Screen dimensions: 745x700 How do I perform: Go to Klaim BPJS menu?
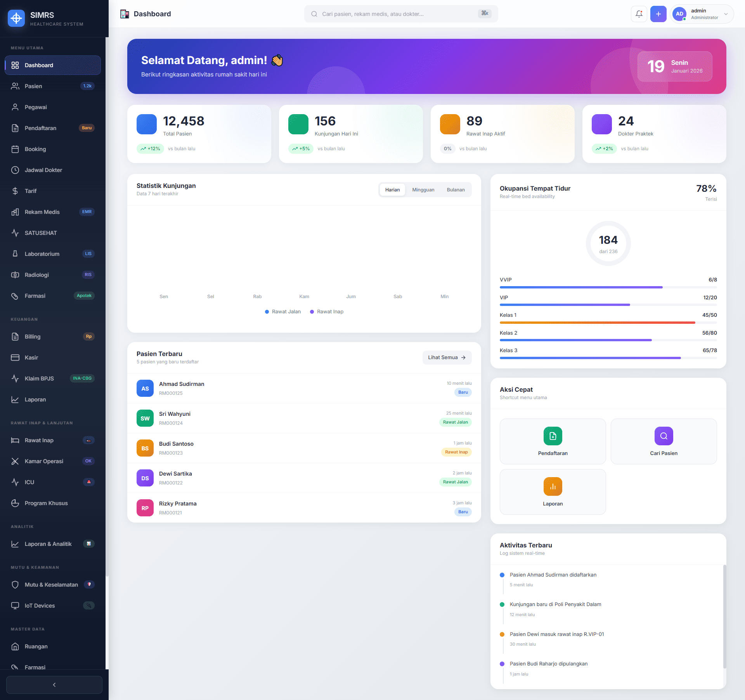point(39,378)
